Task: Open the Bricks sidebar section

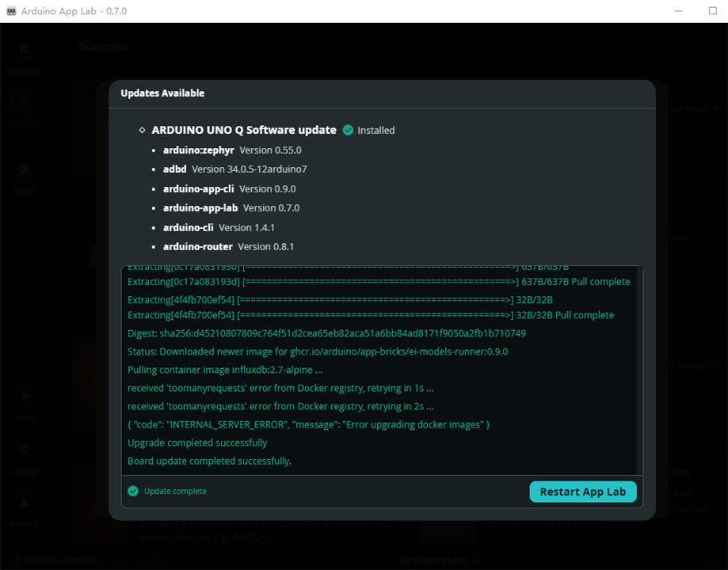Action: [24, 178]
